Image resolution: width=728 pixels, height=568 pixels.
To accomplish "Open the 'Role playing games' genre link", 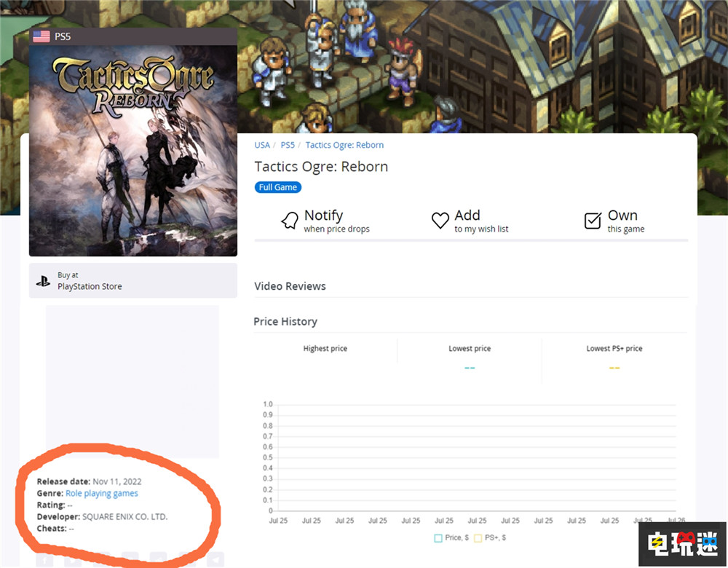I will (102, 494).
